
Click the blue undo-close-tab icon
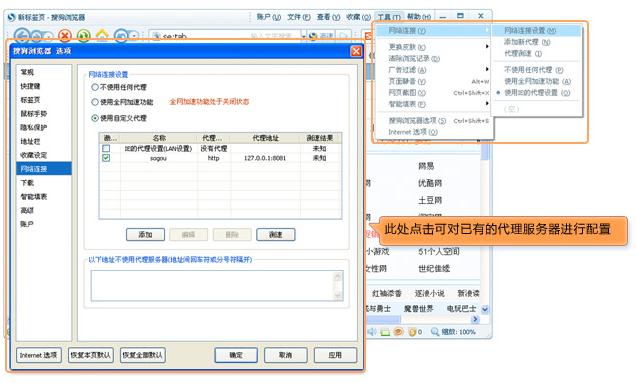click(x=121, y=36)
